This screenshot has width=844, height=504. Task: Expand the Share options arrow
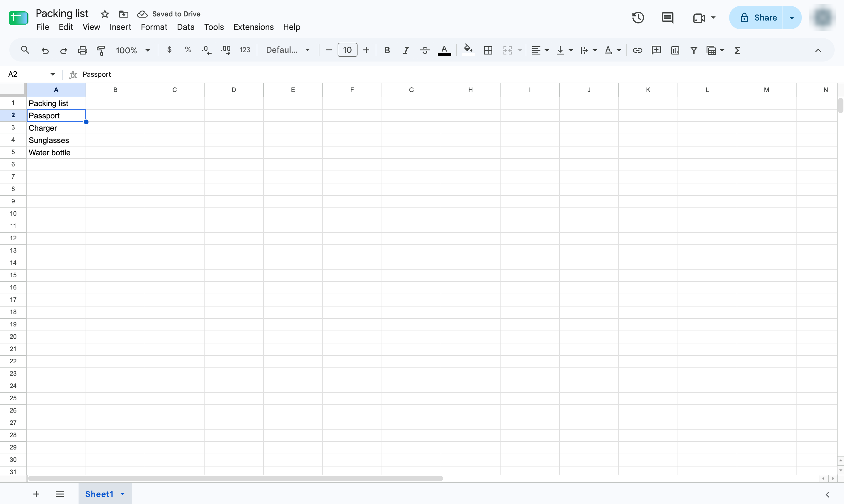click(x=792, y=18)
